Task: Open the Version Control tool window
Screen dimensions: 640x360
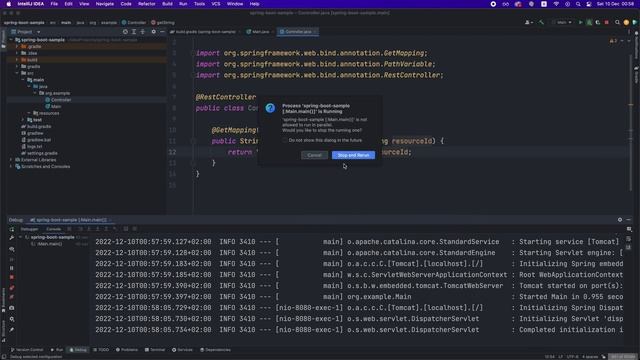Action: pyautogui.click(x=27, y=350)
